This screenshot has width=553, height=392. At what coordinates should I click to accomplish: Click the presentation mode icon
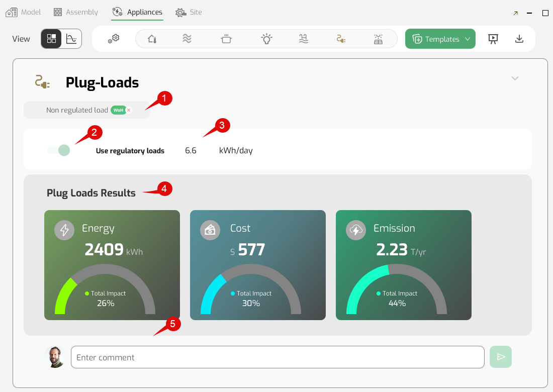pyautogui.click(x=493, y=39)
